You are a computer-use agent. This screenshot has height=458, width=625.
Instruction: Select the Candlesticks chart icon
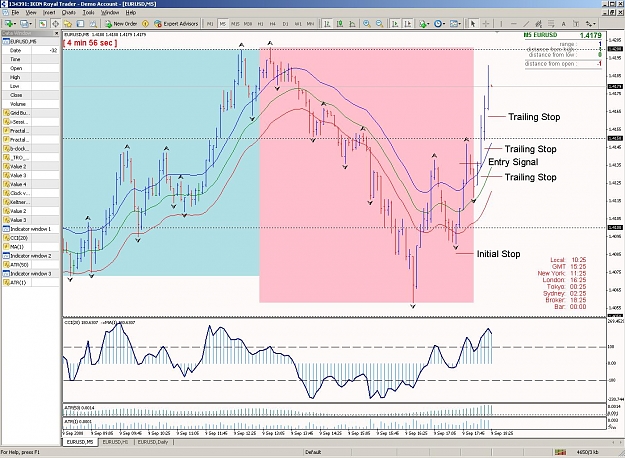[x=340, y=24]
